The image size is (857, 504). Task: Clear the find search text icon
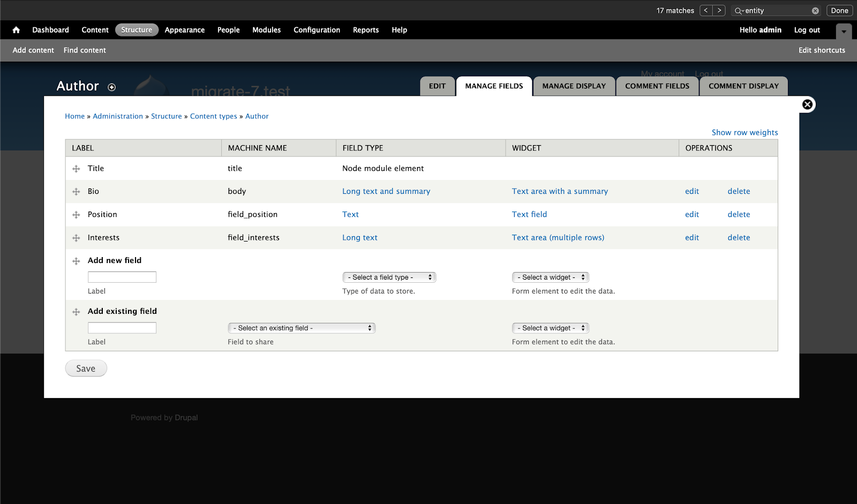point(815,11)
